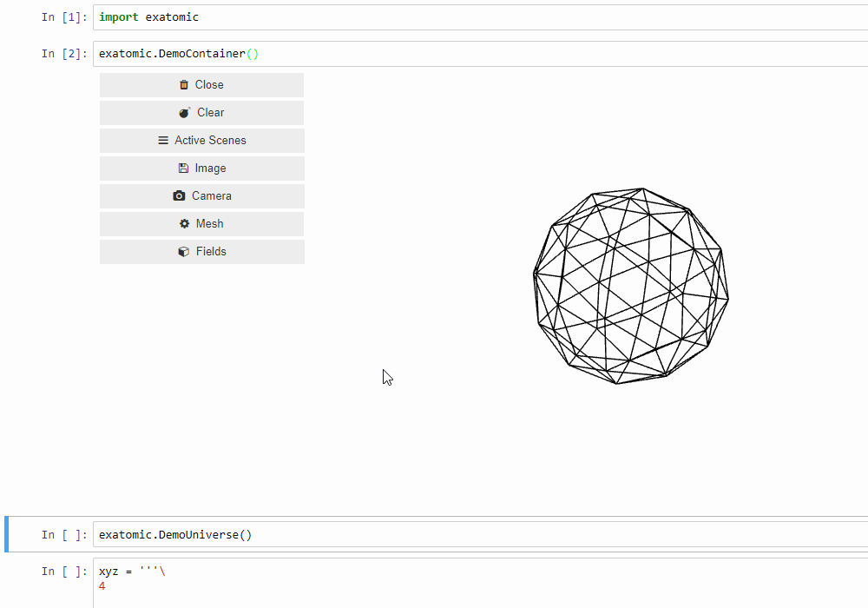This screenshot has height=608, width=868.
Task: Click the wireframe sphere in the 3D scene
Action: pos(630,286)
